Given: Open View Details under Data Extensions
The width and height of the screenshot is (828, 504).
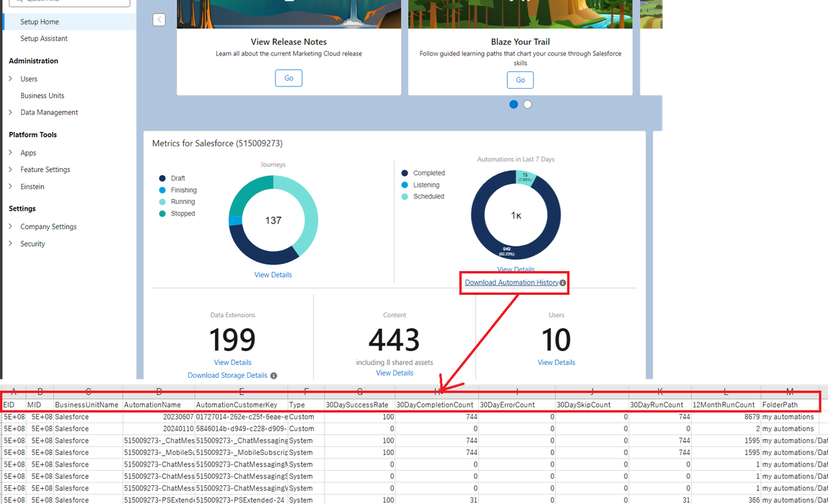Looking at the screenshot, I should tap(233, 363).
